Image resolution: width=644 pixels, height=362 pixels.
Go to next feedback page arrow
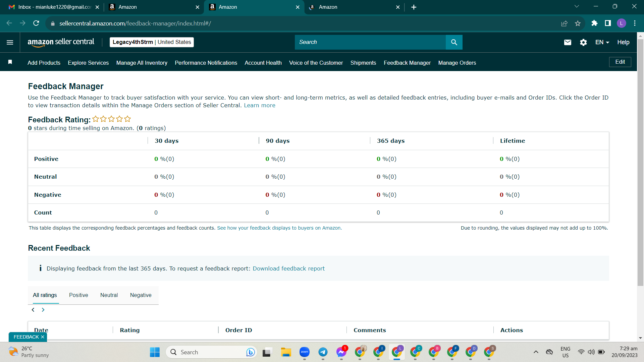[x=43, y=310]
